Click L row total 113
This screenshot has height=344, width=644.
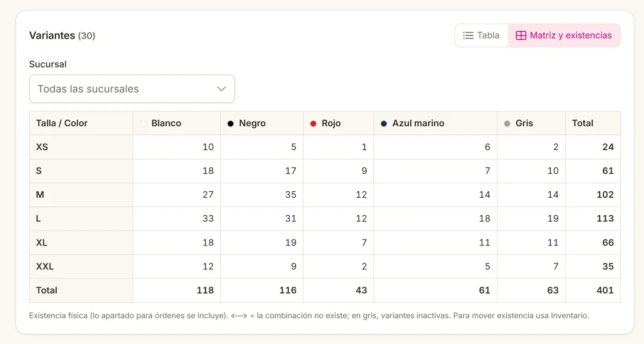[592, 218]
